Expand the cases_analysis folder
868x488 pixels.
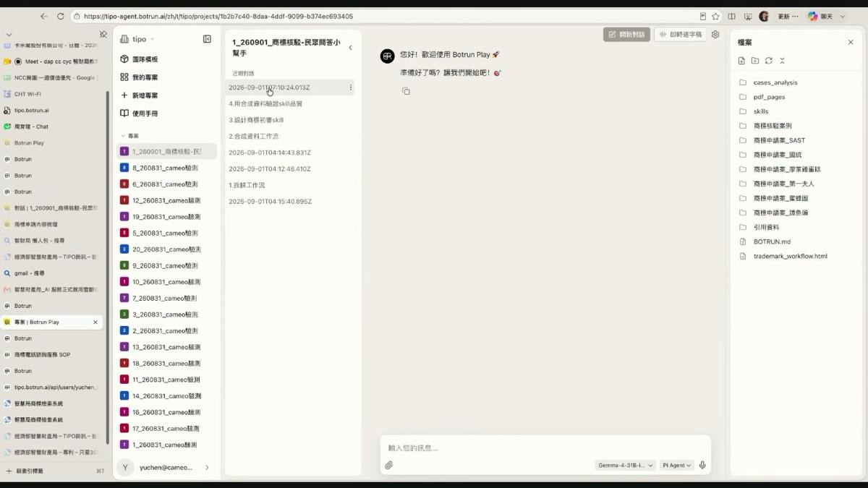774,82
